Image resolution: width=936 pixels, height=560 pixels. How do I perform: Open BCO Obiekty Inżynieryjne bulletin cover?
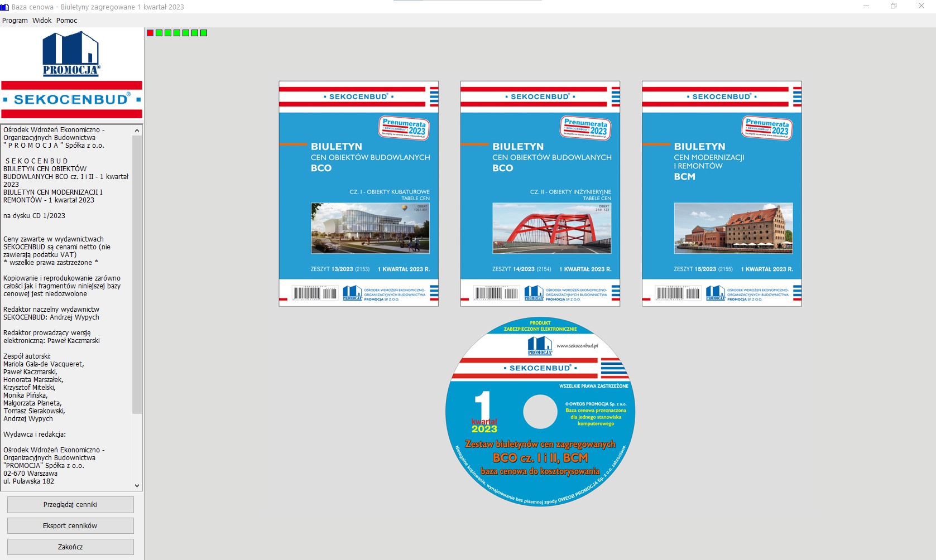click(x=540, y=194)
